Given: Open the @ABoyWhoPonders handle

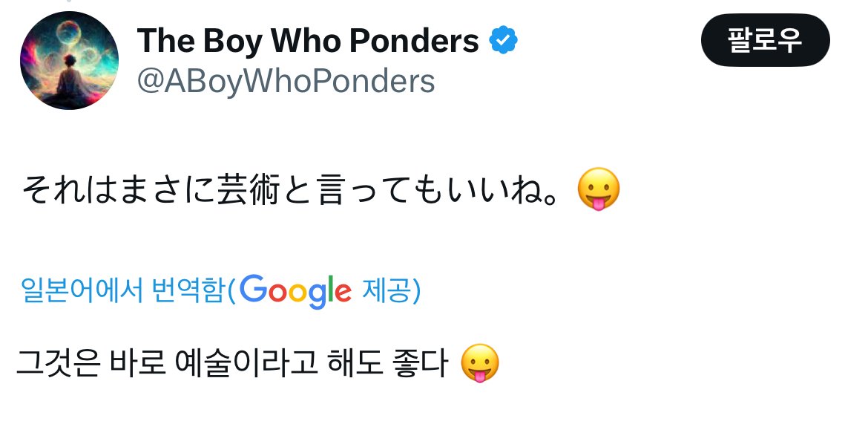Looking at the screenshot, I should coord(286,82).
